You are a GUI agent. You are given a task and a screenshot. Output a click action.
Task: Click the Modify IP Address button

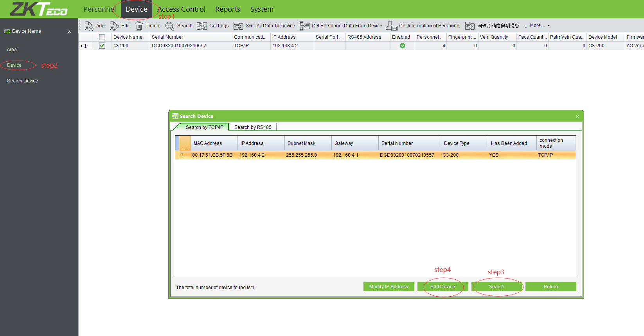389,287
